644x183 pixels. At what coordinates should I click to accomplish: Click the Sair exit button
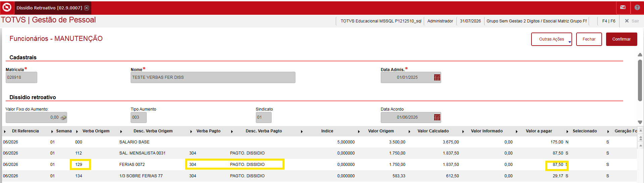point(632,21)
